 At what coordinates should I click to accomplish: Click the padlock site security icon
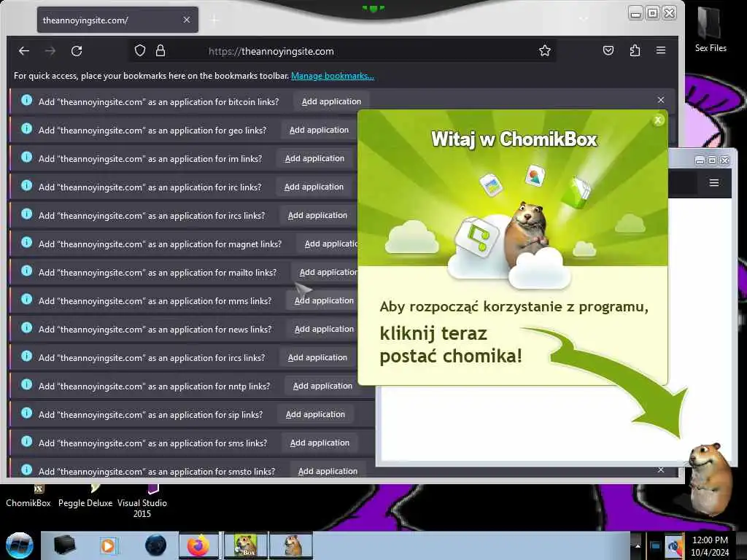[160, 50]
